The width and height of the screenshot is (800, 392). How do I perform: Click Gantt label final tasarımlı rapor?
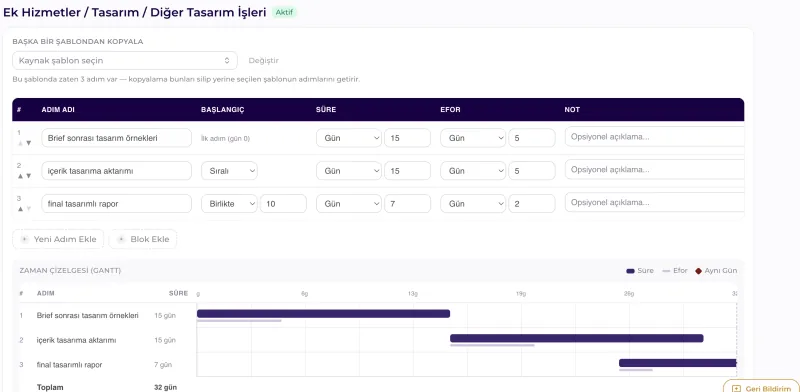point(69,364)
